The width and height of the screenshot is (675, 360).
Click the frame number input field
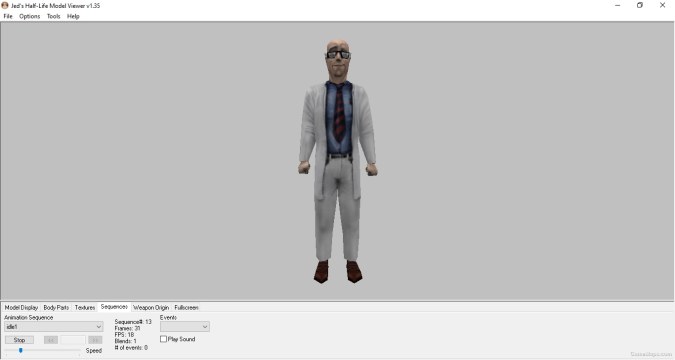click(x=73, y=340)
